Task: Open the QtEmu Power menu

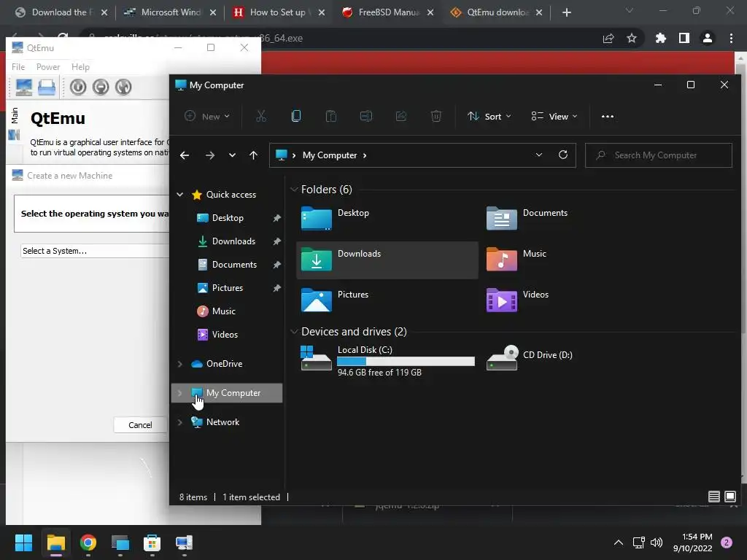Action: (48, 66)
